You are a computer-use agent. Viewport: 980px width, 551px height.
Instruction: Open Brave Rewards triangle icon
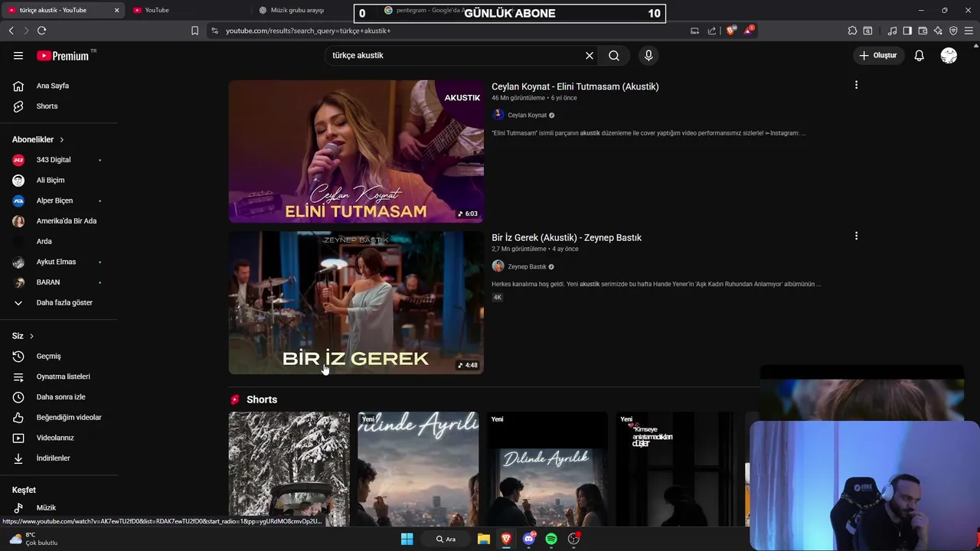coord(749,31)
